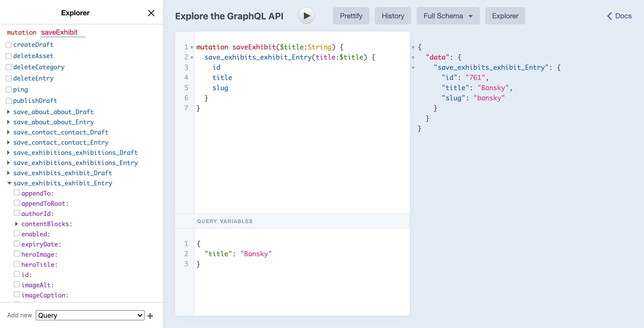Click inside the query variables editor
The image size is (644, 328).
point(302,272)
